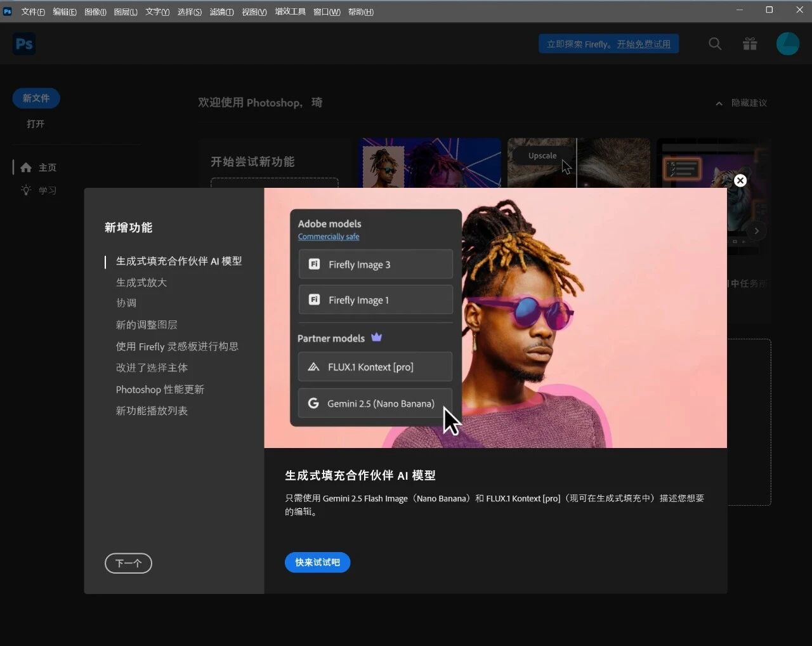Screen dimensions: 812x646
Task: Click the Upscale feature thumbnail
Action: pos(578,163)
